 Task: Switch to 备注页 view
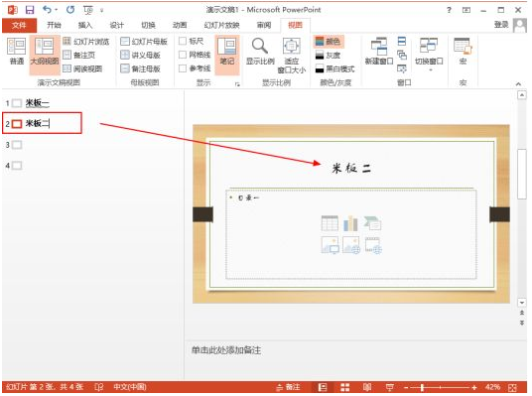coord(79,55)
